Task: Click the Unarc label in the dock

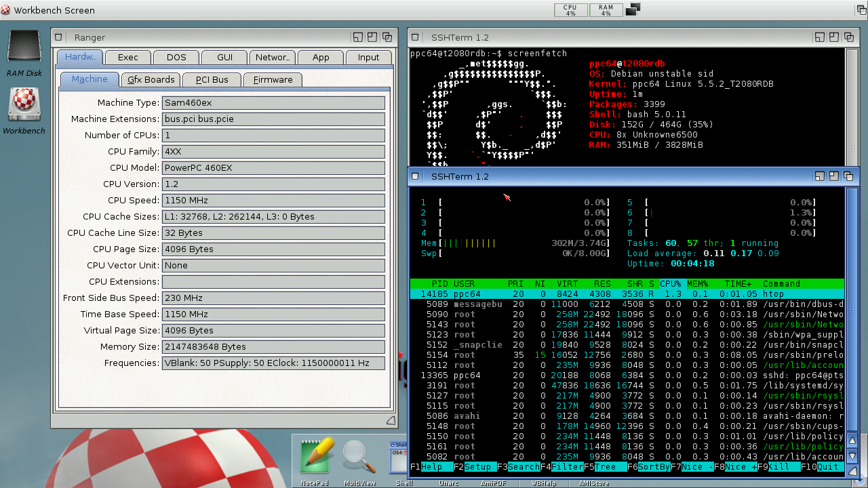Action: pyautogui.click(x=448, y=483)
